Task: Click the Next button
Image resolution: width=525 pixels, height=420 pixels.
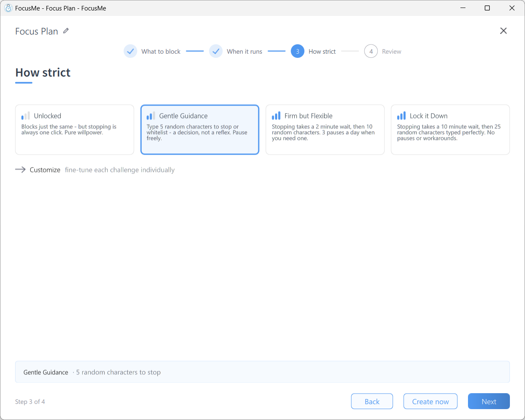Action: (489, 401)
